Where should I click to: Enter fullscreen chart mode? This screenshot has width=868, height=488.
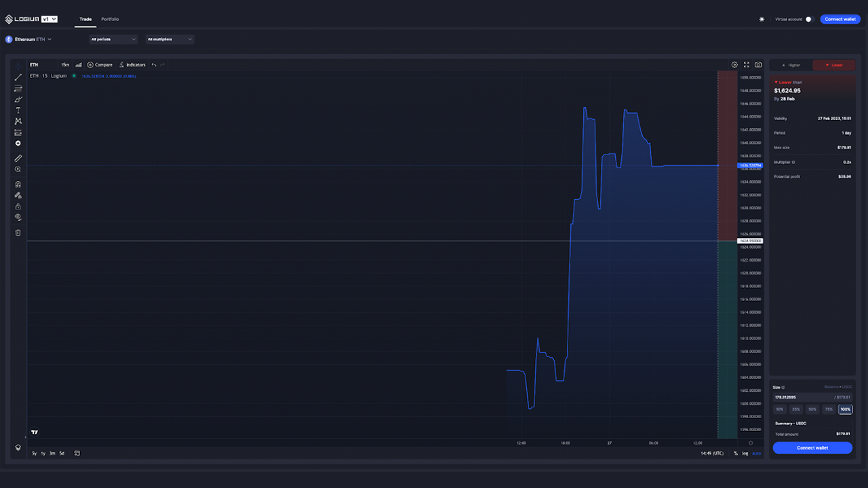pos(747,65)
